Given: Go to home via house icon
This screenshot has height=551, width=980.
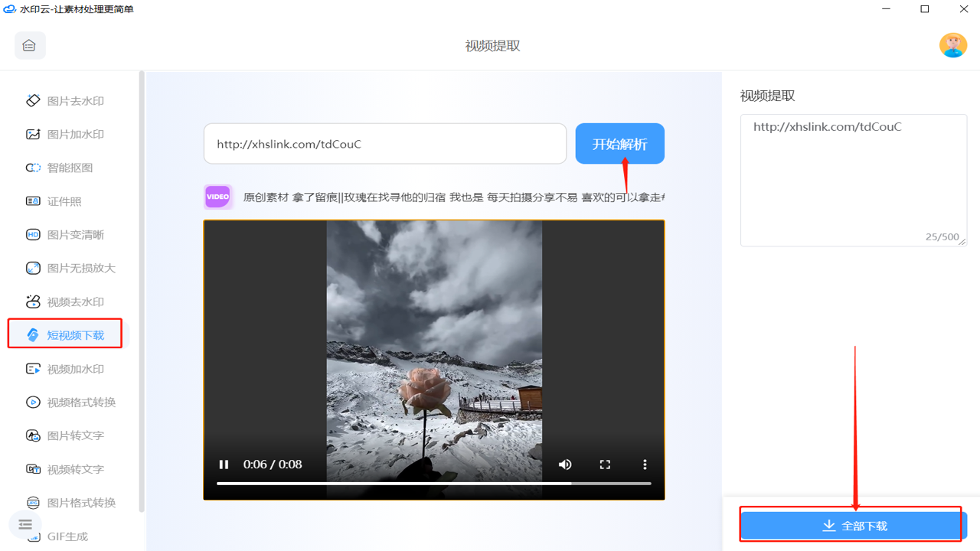Looking at the screenshot, I should (x=30, y=46).
